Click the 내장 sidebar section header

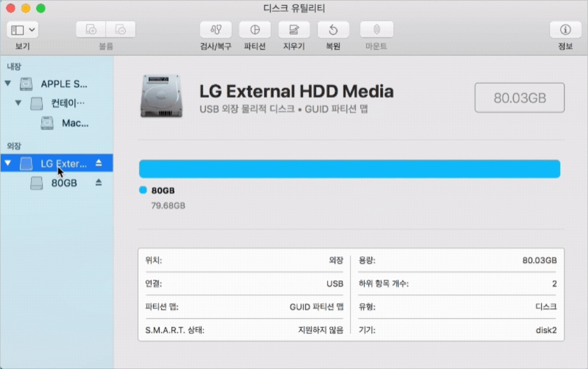pyautogui.click(x=15, y=66)
